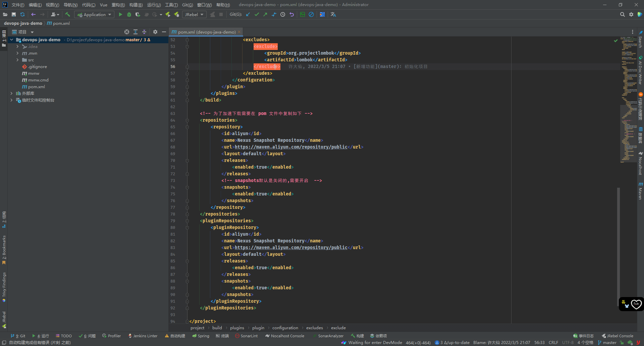The height and width of the screenshot is (346, 644).
Task: Select mvnw.cmd file in tree
Action: 38,80
